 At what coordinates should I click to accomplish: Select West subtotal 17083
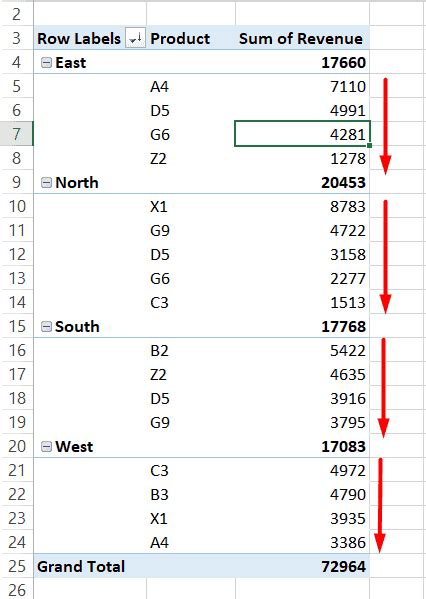click(x=302, y=446)
